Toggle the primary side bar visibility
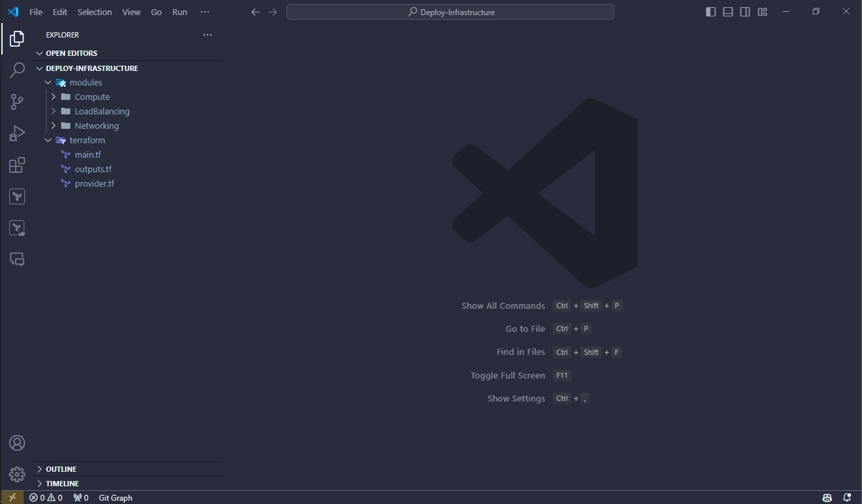The height and width of the screenshot is (504, 862). coord(711,12)
